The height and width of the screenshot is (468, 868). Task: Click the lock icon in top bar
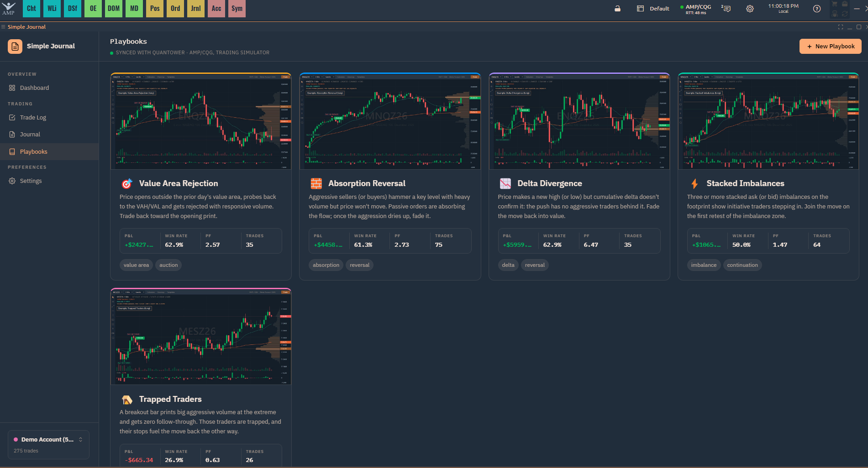click(617, 9)
